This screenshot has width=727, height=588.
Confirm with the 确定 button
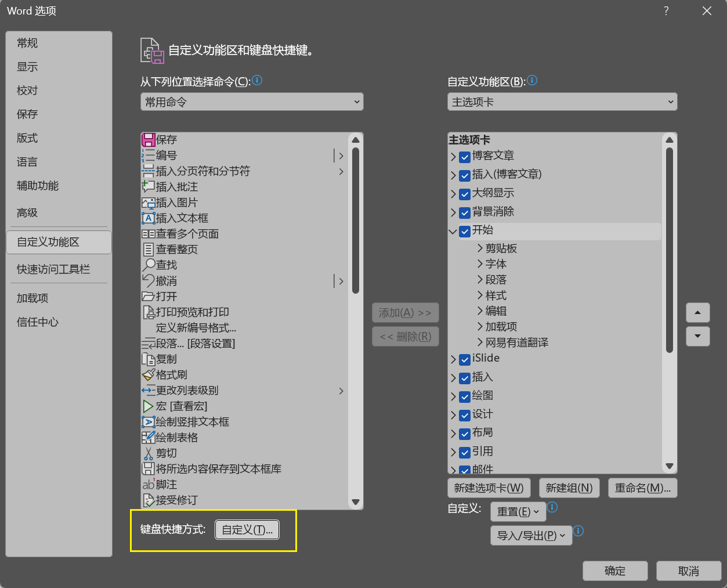(615, 571)
